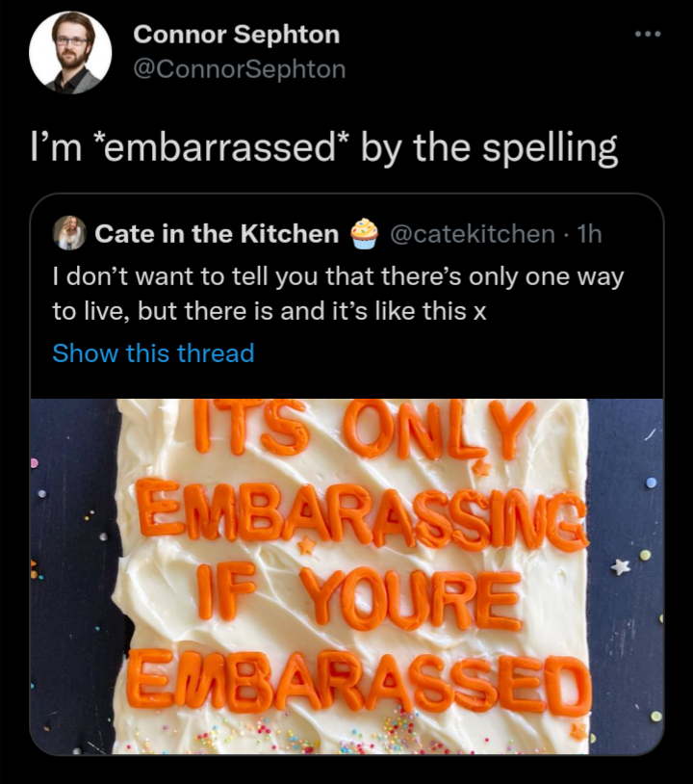Click the white star sprinkle beside the cake
This screenshot has height=784, width=693.
pos(620,567)
